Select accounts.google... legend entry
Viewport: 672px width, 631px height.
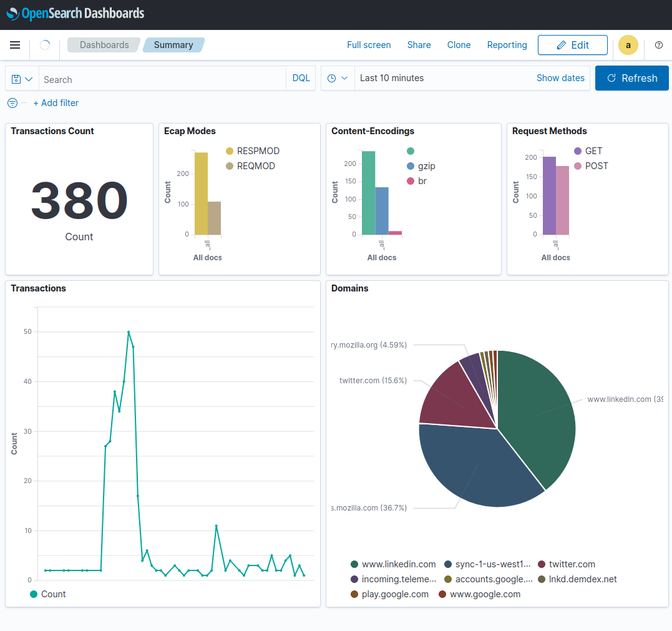[x=488, y=579]
